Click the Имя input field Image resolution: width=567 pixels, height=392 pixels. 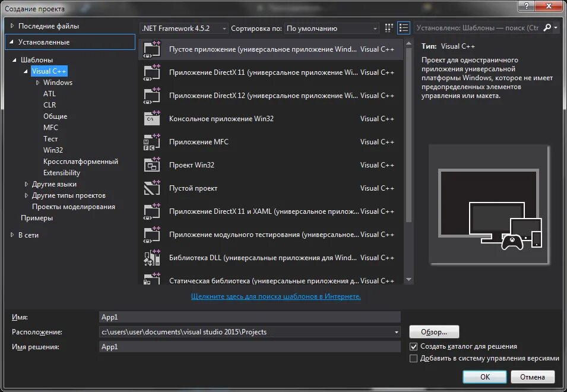point(249,317)
